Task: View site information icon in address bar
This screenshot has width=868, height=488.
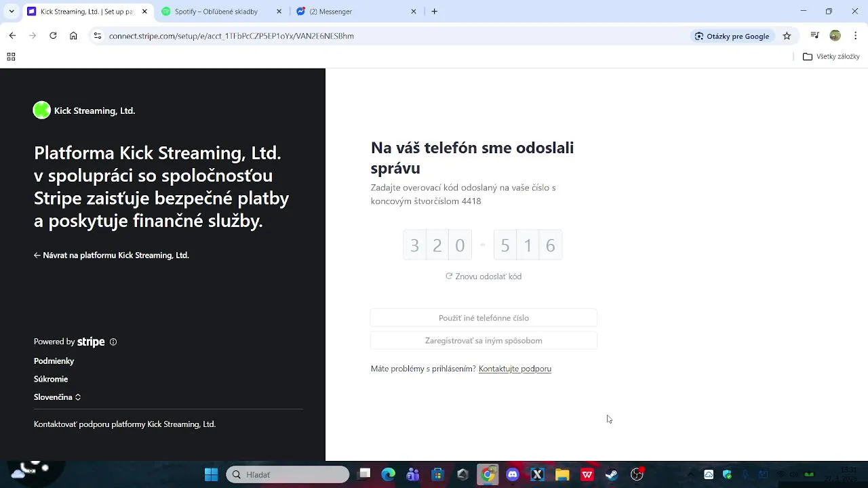Action: [x=98, y=36]
